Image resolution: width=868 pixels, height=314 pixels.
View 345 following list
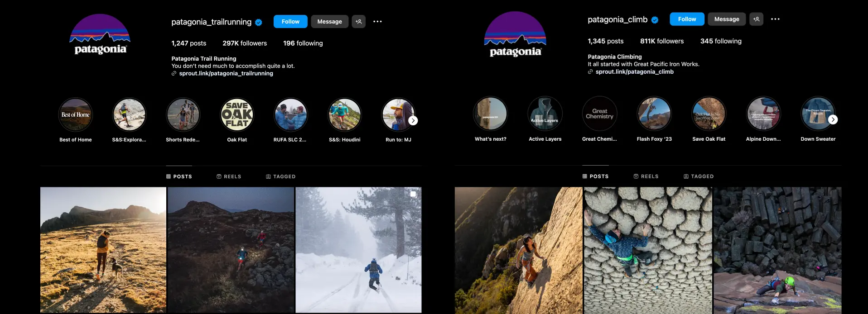pyautogui.click(x=721, y=41)
